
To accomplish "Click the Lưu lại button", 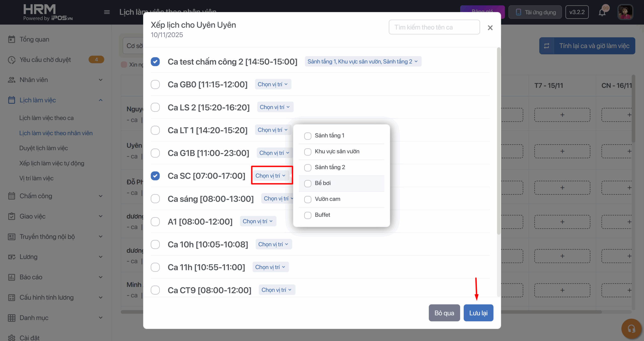I will (478, 313).
